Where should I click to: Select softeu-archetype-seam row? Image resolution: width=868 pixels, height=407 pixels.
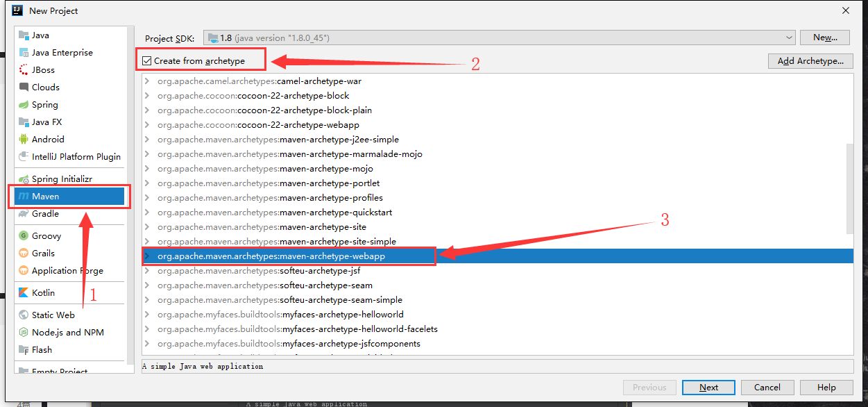click(x=494, y=285)
